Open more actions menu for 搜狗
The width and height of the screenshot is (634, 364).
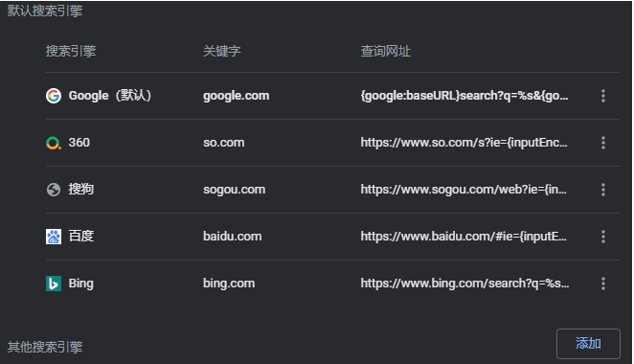coord(602,190)
